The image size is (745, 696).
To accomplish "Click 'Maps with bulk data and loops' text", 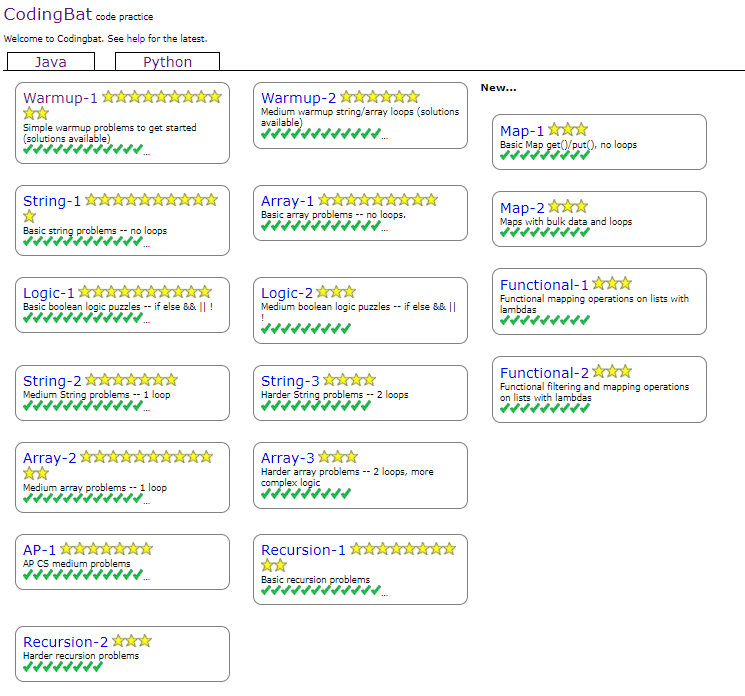I will tap(566, 222).
